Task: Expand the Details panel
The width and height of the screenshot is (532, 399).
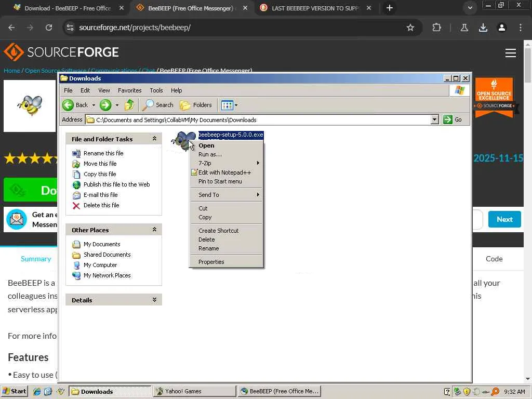Action: pos(155,300)
